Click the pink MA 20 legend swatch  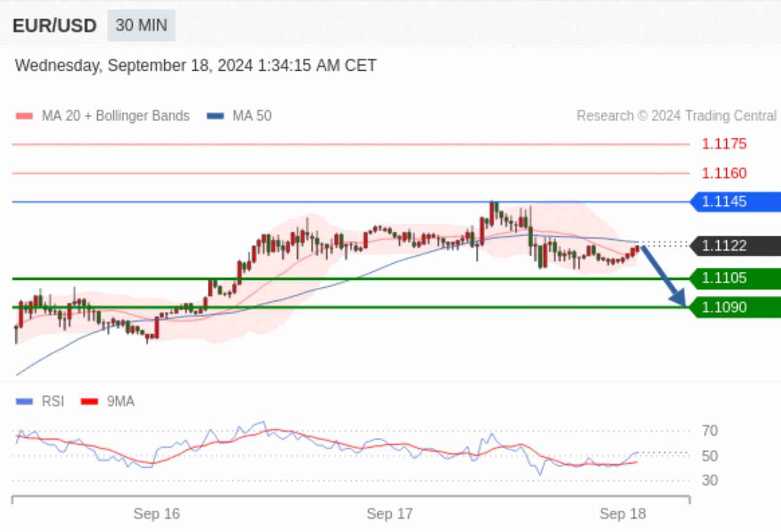[25, 116]
